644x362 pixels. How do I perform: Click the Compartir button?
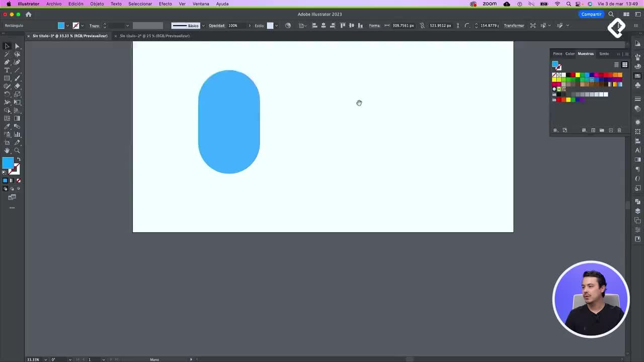[x=591, y=14]
